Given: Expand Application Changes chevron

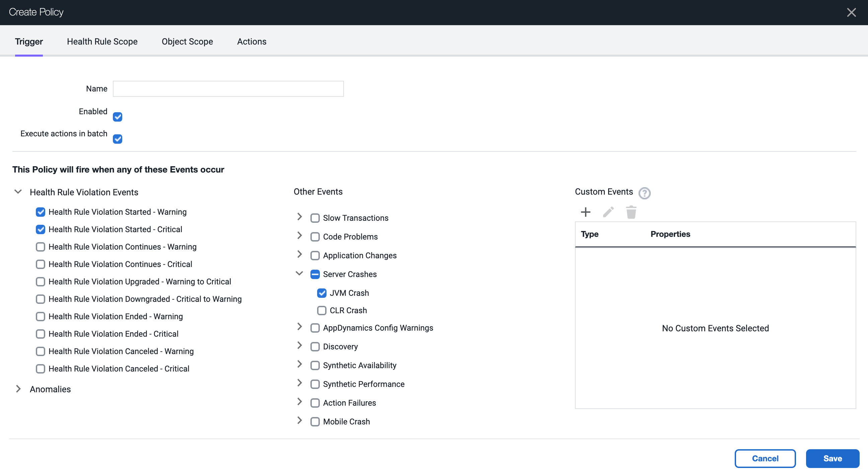Looking at the screenshot, I should (300, 254).
